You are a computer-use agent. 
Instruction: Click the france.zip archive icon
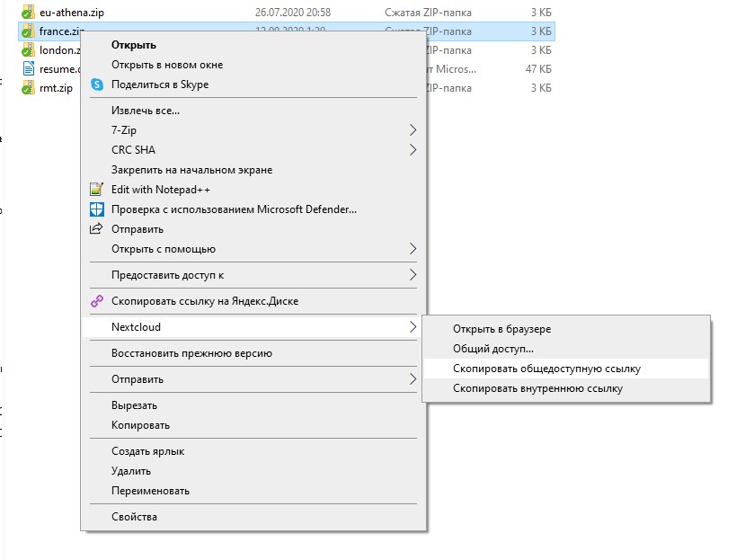click(29, 31)
